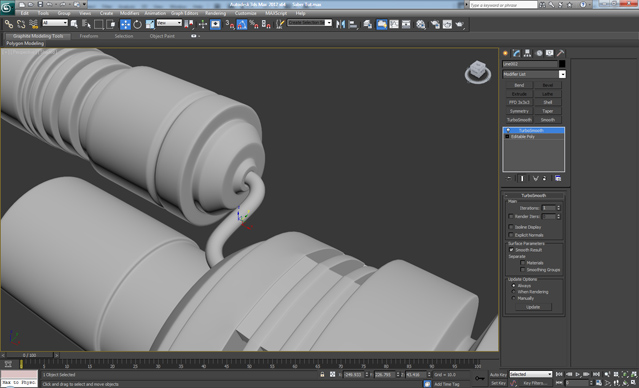Toggle the selection lock icon
The width and height of the screenshot is (639, 388).
(322, 374)
